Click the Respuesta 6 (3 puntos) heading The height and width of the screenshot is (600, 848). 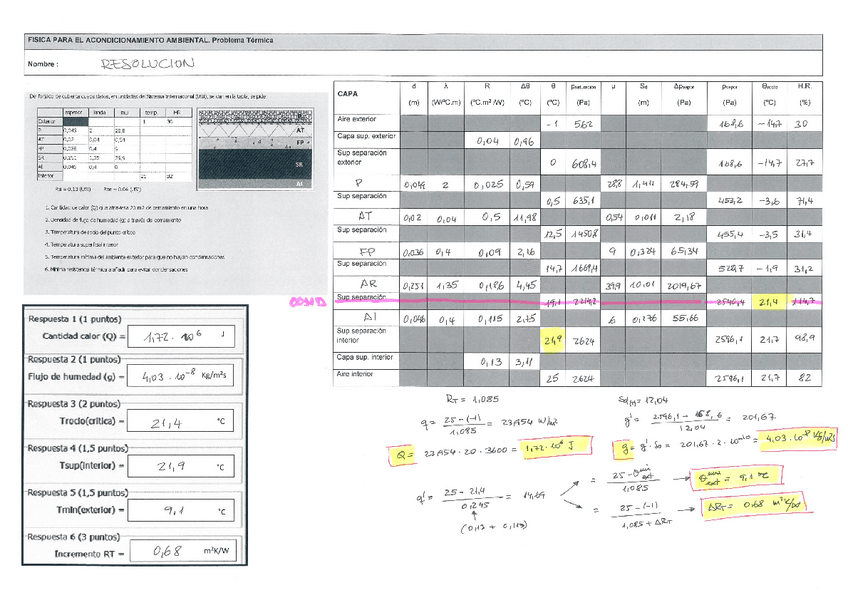tap(75, 537)
